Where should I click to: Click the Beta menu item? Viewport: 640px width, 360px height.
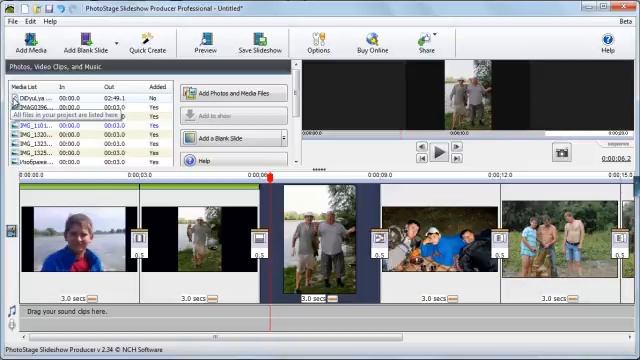(625, 21)
